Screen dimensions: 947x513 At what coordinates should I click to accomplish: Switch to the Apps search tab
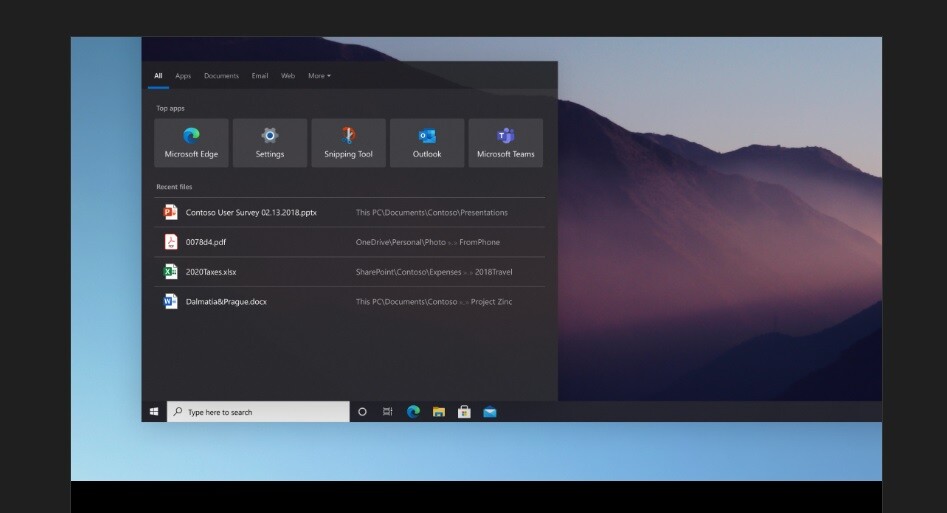point(183,76)
